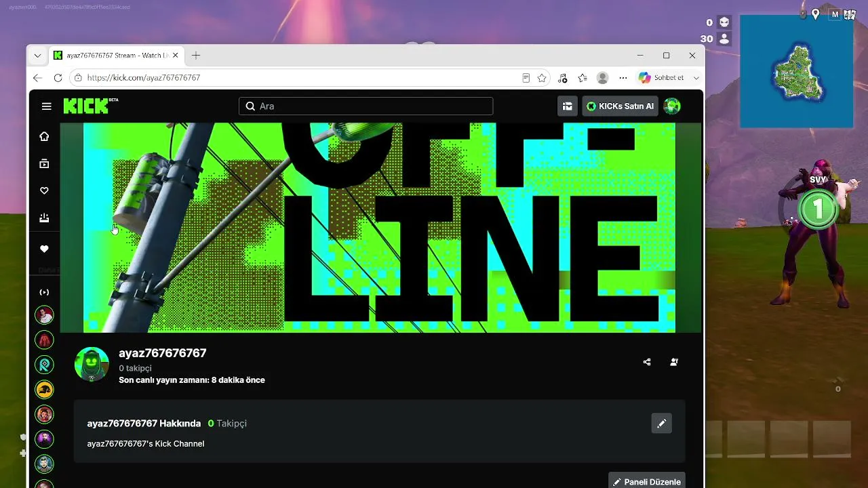
Task: Click Paneli Düzenle button
Action: pyautogui.click(x=647, y=481)
